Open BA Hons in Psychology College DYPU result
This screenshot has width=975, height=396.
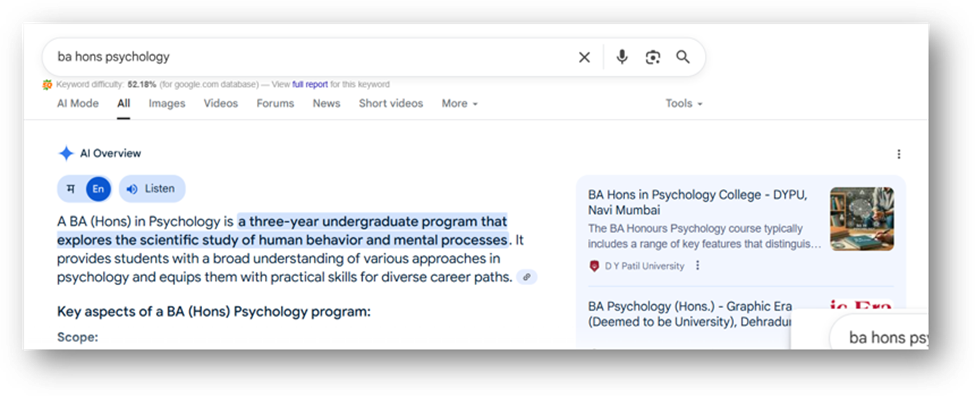point(698,202)
